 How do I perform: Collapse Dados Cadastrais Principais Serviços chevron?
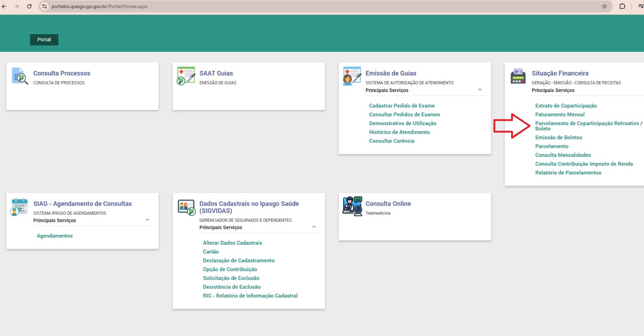tap(314, 227)
